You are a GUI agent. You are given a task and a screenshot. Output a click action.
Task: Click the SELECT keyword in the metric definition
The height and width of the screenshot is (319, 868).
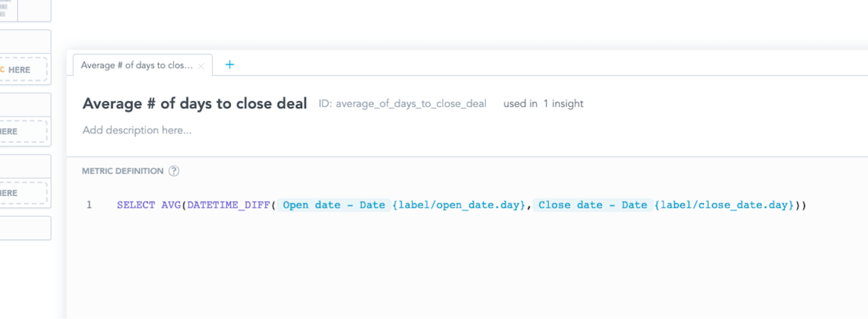(x=136, y=204)
